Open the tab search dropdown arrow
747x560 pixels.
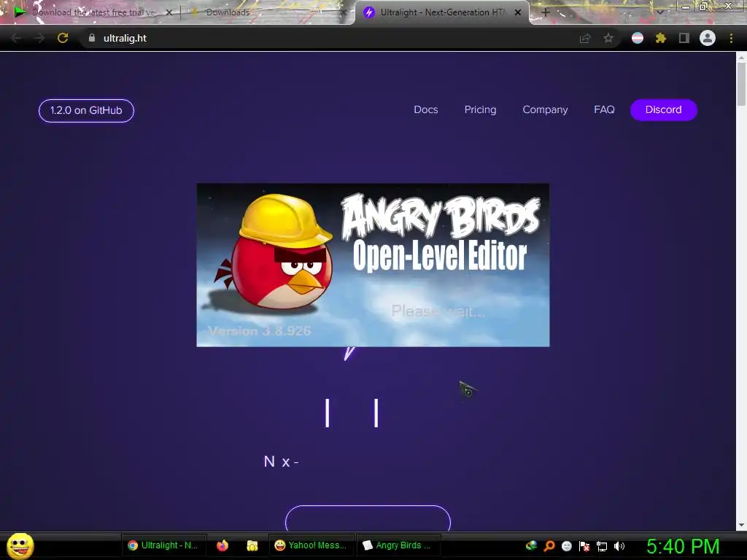660,12
